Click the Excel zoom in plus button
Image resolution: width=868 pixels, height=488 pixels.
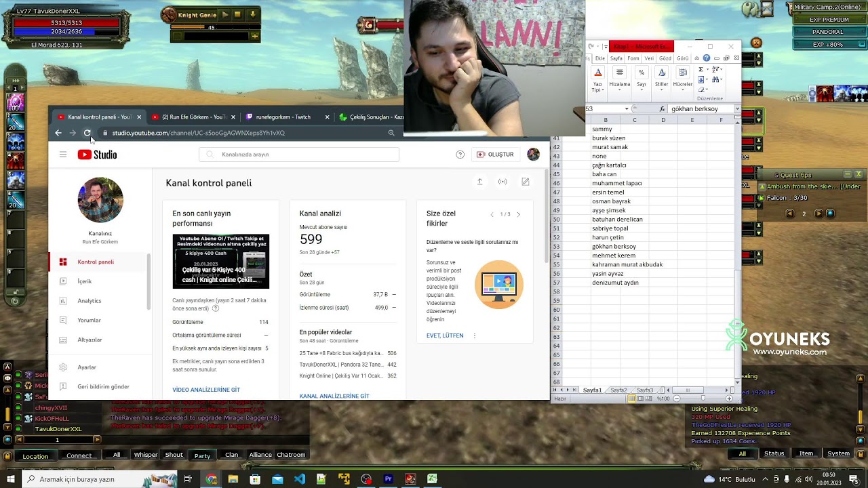[x=729, y=399]
